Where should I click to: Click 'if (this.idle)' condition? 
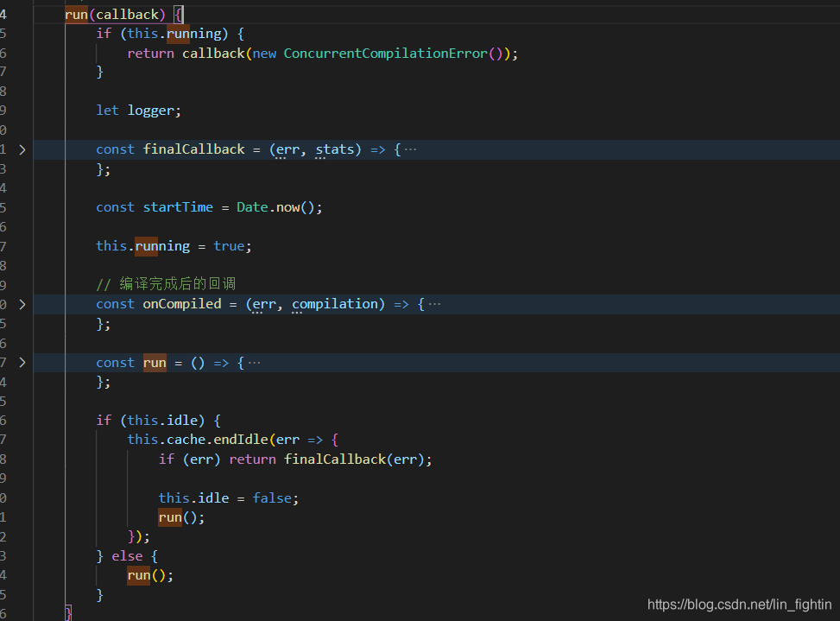tap(150, 420)
